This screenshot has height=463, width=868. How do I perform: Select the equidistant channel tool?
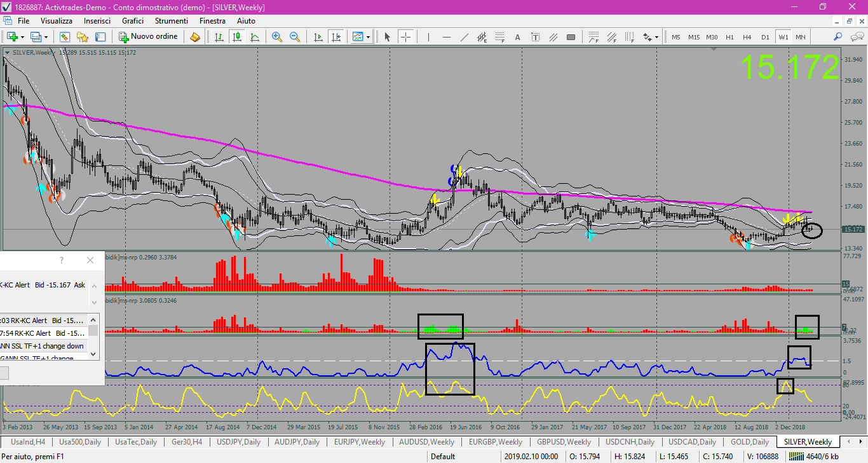(x=482, y=37)
